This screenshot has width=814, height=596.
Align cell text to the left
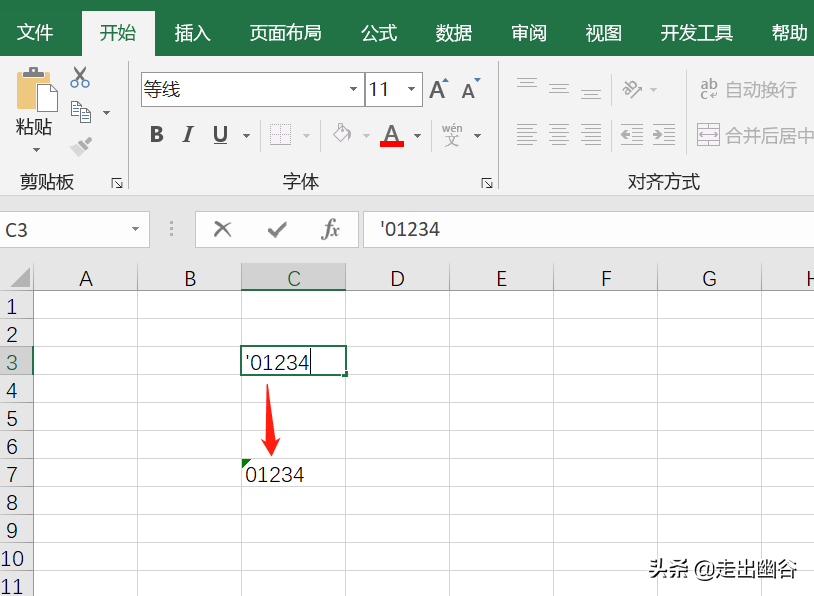(x=527, y=135)
